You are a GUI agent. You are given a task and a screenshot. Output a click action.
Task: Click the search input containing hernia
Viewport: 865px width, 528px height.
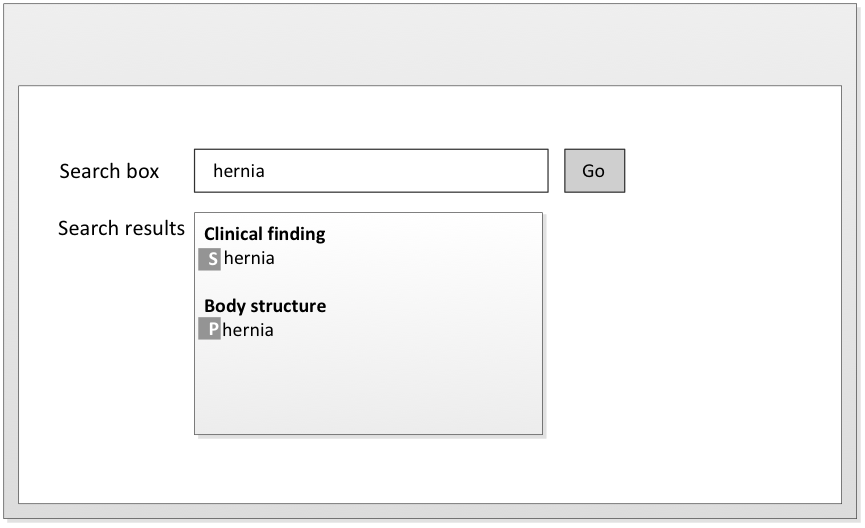[371, 171]
